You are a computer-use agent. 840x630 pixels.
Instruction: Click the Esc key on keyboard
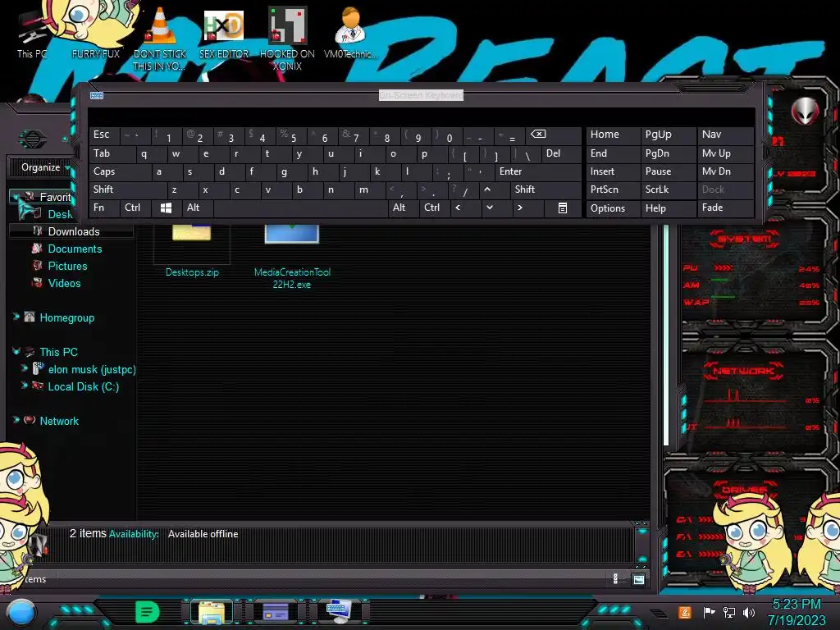click(x=104, y=135)
